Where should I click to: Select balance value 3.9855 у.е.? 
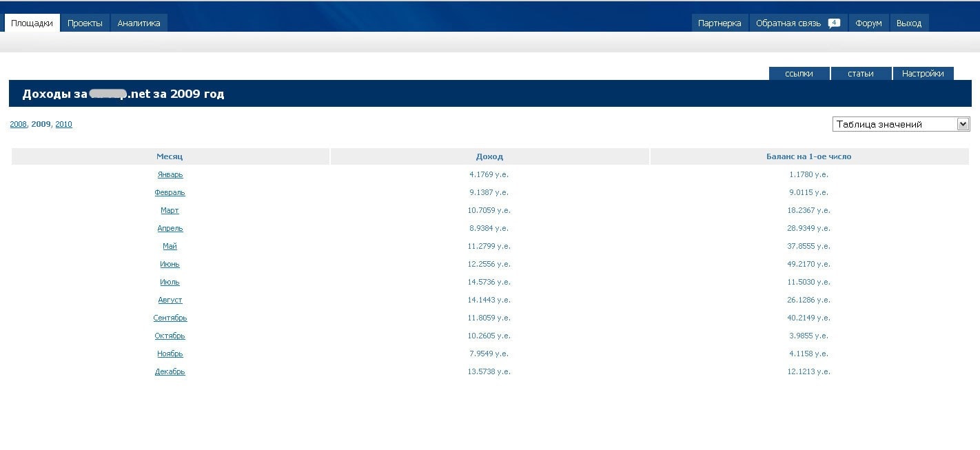tap(809, 336)
